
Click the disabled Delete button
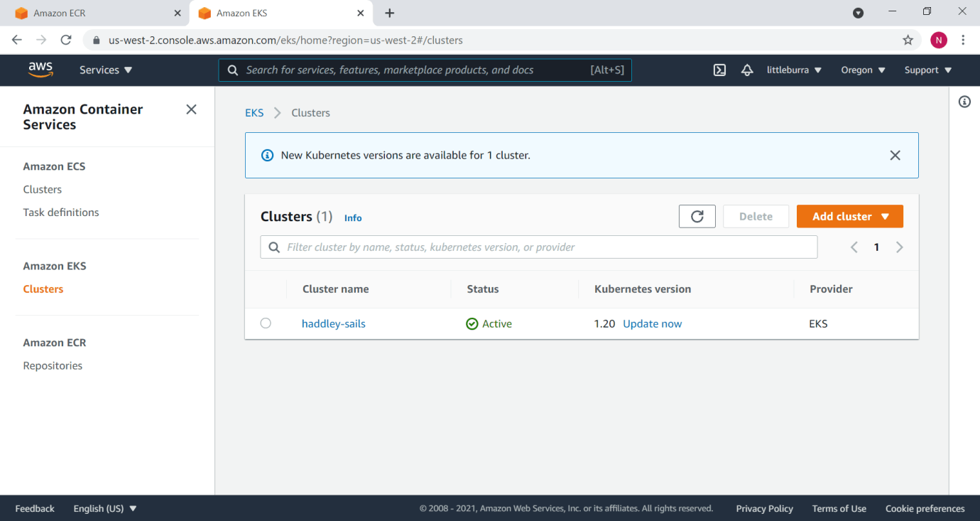(x=756, y=217)
